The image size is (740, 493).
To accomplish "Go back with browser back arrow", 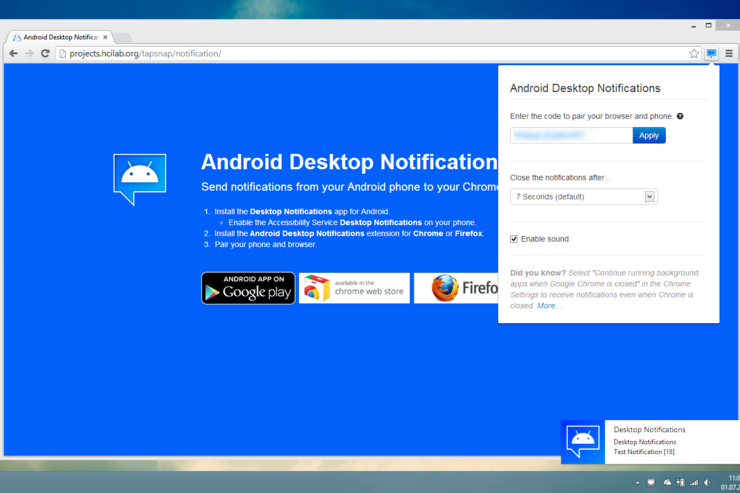I will 14,54.
